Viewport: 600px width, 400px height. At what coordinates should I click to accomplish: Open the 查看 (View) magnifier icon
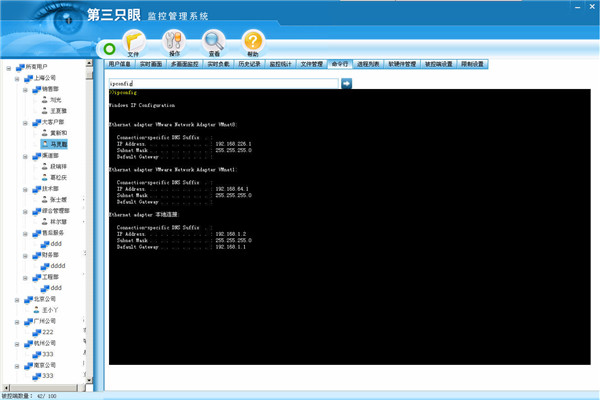click(x=213, y=42)
